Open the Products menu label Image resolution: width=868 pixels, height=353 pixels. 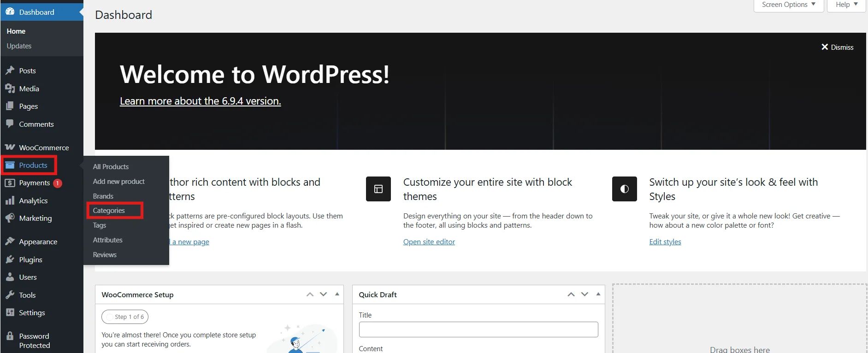(x=33, y=165)
